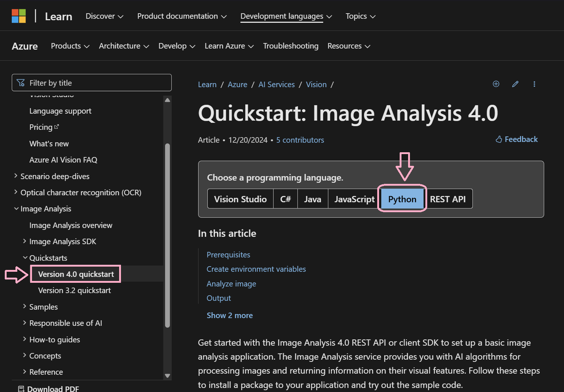Click the filter icon in Filter by title
This screenshot has width=564, height=392.
21,83
